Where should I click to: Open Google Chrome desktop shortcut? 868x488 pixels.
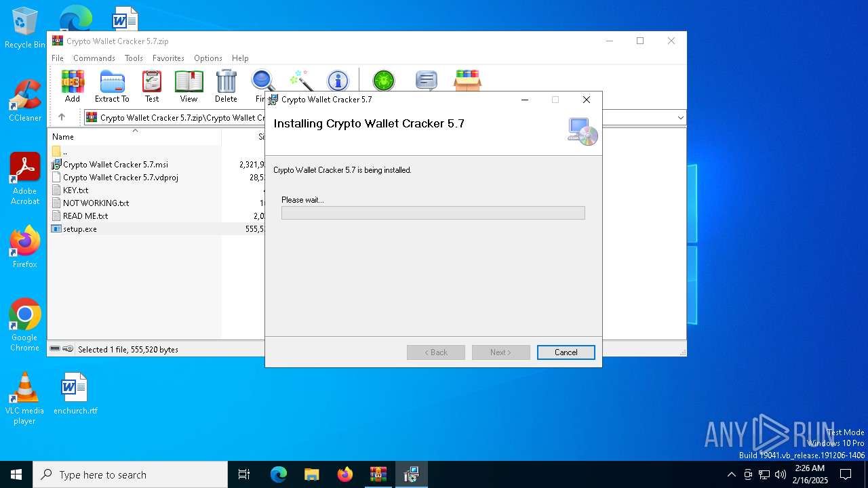[x=25, y=325]
